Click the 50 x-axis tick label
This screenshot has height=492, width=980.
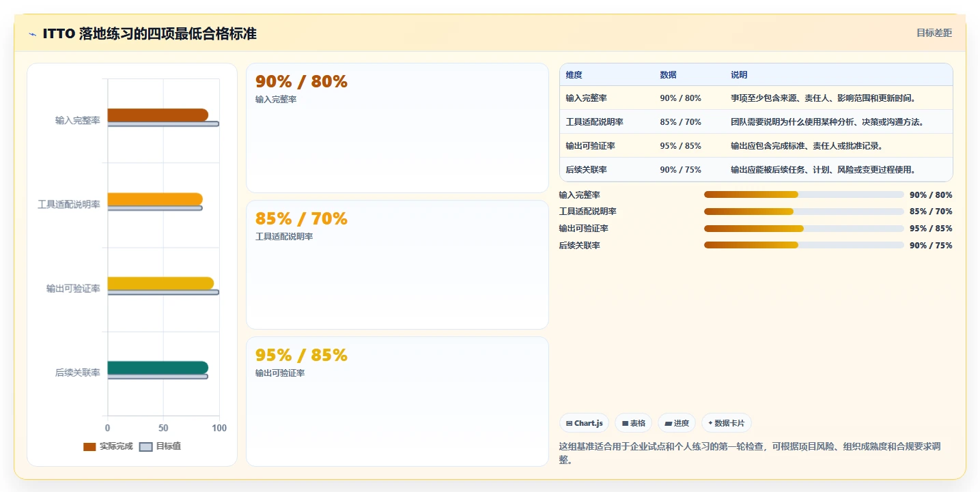(x=163, y=428)
